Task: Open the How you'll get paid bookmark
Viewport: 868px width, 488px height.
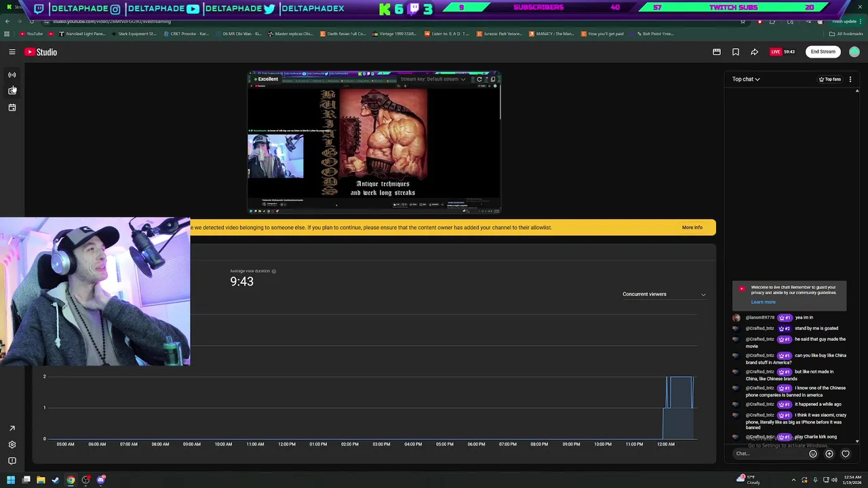Action: (602, 34)
